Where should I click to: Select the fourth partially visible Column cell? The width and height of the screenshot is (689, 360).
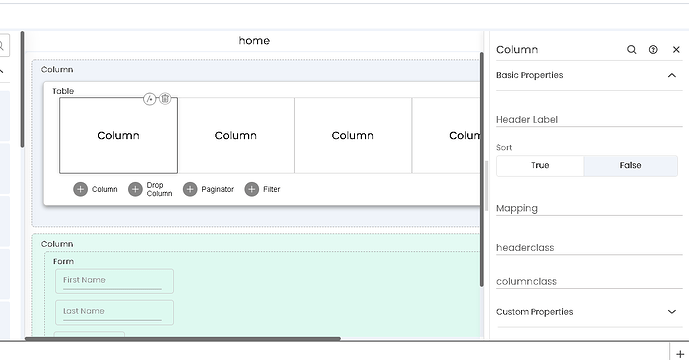[447, 135]
